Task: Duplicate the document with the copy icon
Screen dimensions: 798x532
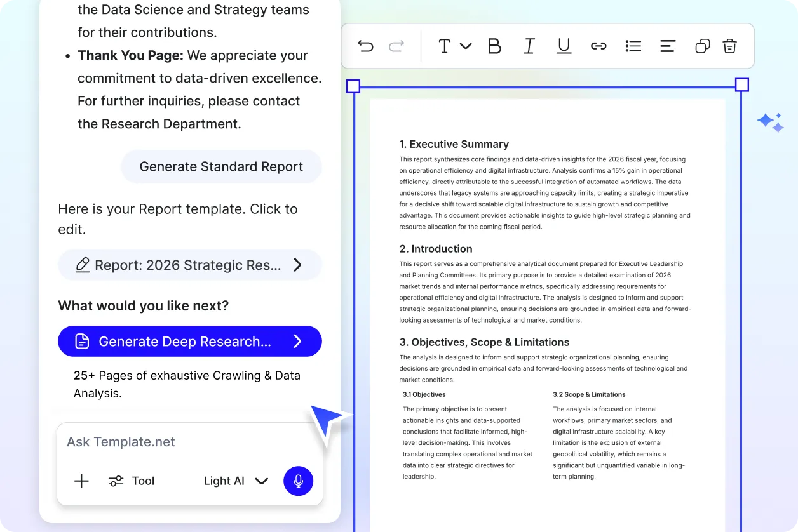Action: [702, 46]
